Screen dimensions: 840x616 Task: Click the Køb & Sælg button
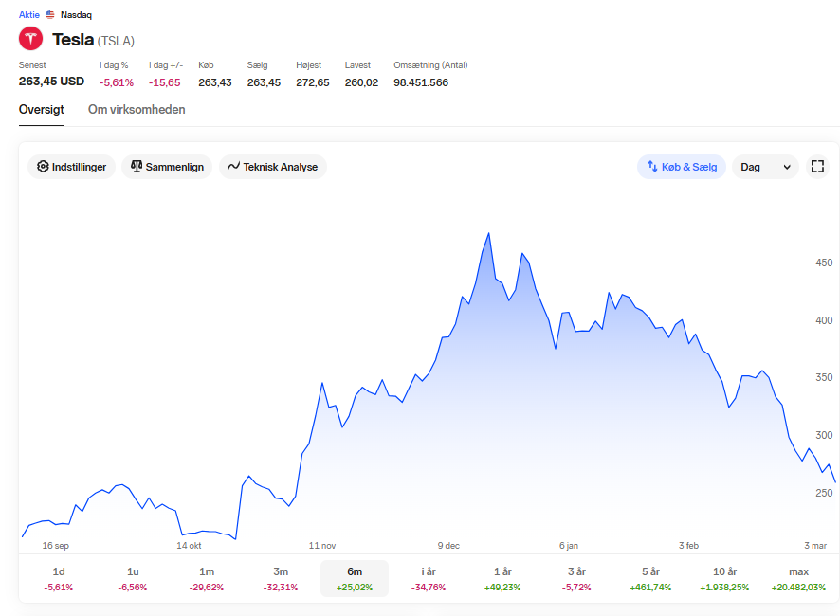click(682, 167)
